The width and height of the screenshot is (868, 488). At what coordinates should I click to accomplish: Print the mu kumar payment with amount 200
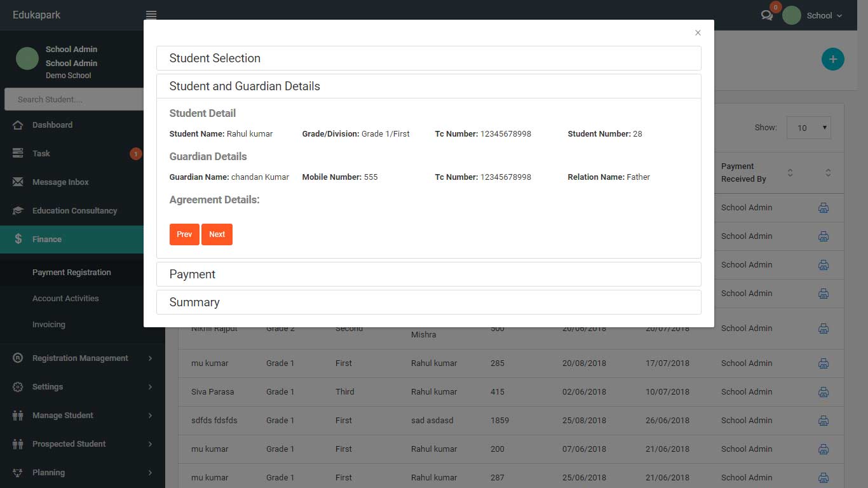coord(824,449)
